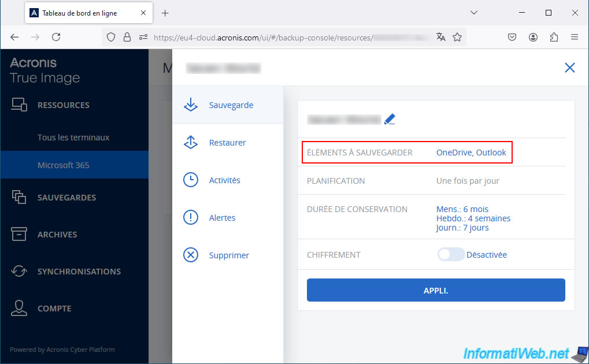Select the Activités menu item
Viewport: 589px width, 364px height.
228,180
